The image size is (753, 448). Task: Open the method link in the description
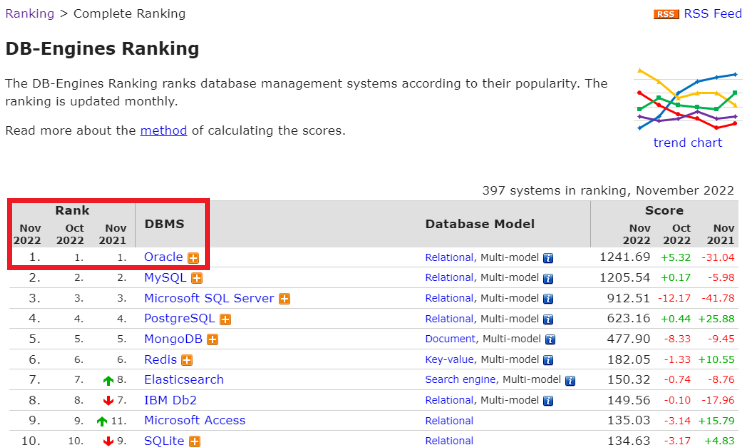pos(163,131)
